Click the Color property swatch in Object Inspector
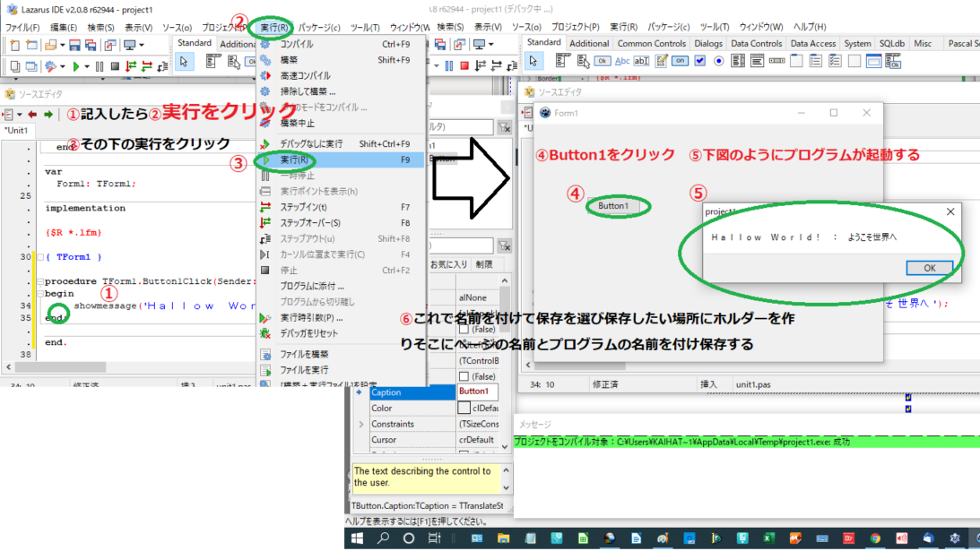The width and height of the screenshot is (980, 551). 464,408
